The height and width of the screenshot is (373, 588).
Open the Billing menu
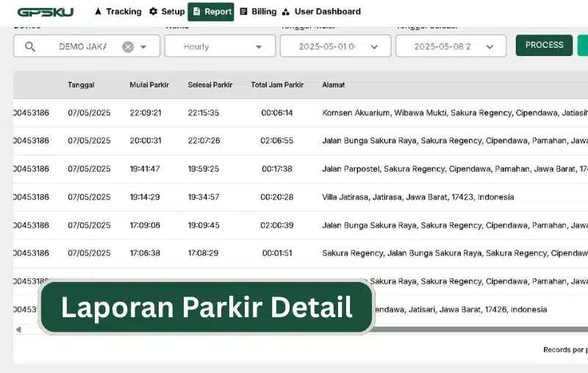pyautogui.click(x=258, y=12)
